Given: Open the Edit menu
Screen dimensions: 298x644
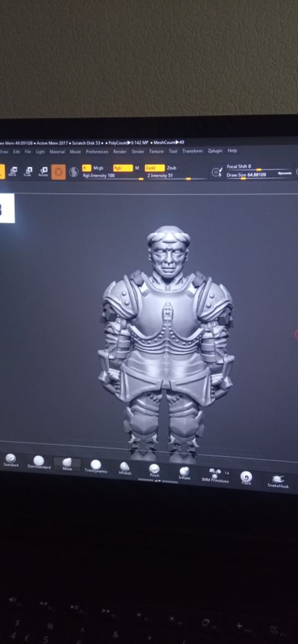Looking at the screenshot, I should point(17,151).
